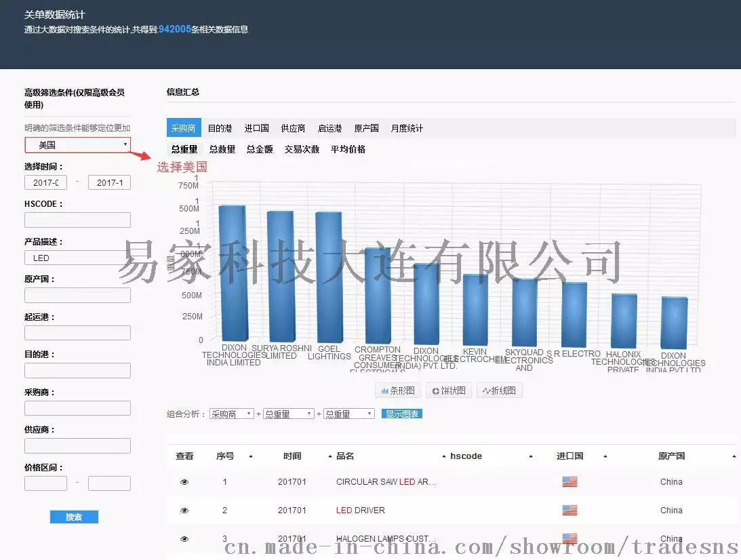This screenshot has height=560, width=741.
Task: Click maximum 价格区间 price field
Action: (109, 483)
